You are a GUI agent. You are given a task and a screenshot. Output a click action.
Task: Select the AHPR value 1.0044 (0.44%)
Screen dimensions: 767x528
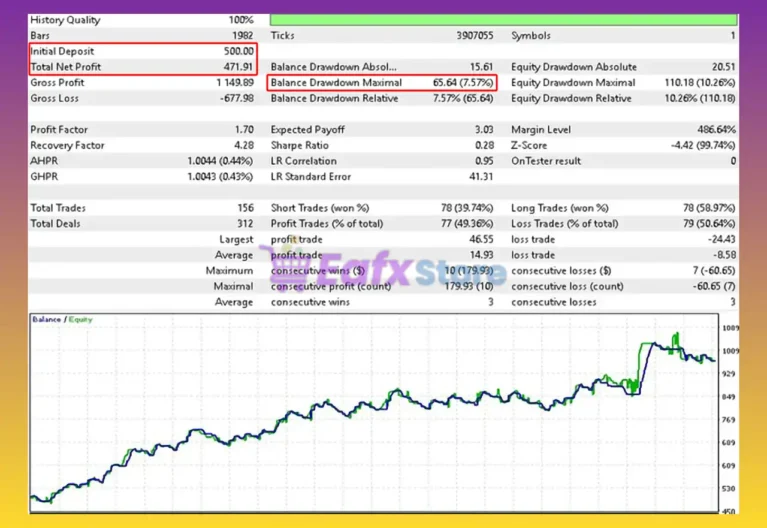click(220, 161)
